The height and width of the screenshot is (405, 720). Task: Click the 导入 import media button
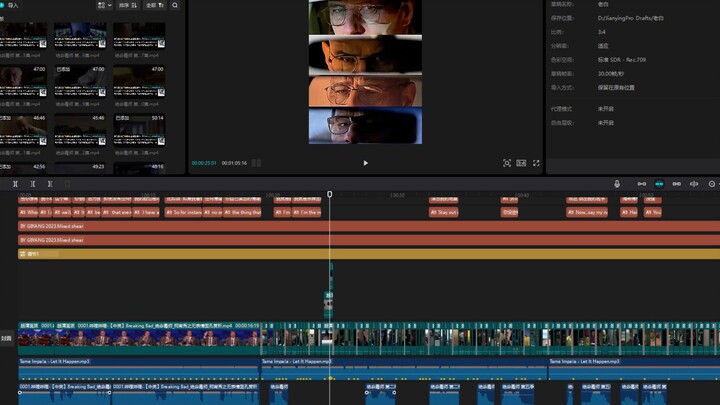[x=10, y=5]
